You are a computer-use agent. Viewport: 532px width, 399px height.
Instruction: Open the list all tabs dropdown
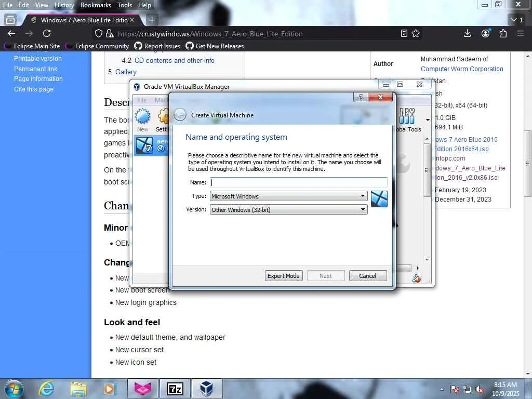517,20
